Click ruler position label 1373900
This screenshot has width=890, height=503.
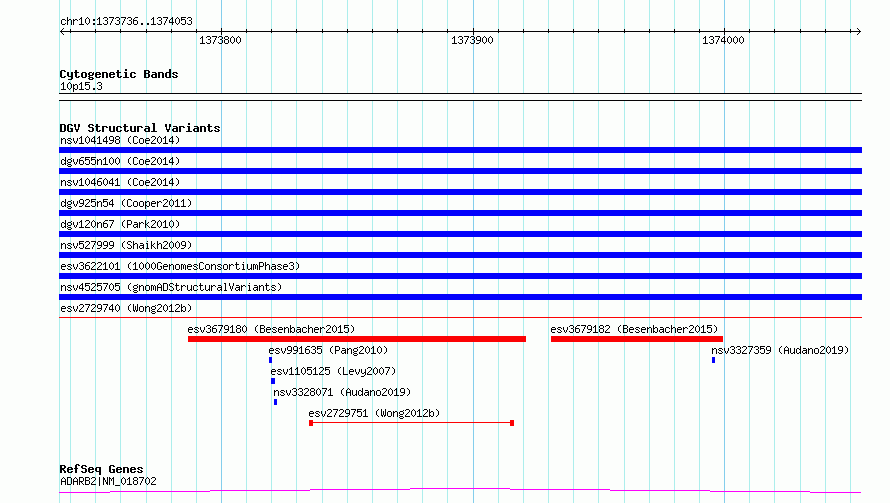click(x=472, y=40)
